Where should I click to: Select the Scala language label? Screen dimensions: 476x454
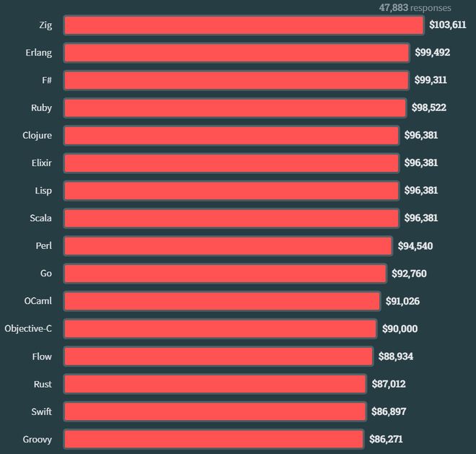[40, 218]
